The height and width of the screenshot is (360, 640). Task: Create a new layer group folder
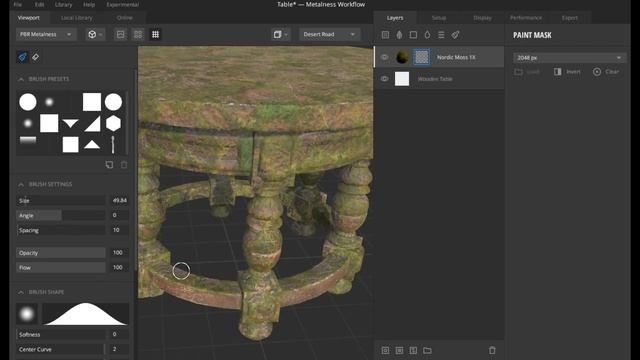[x=427, y=350]
